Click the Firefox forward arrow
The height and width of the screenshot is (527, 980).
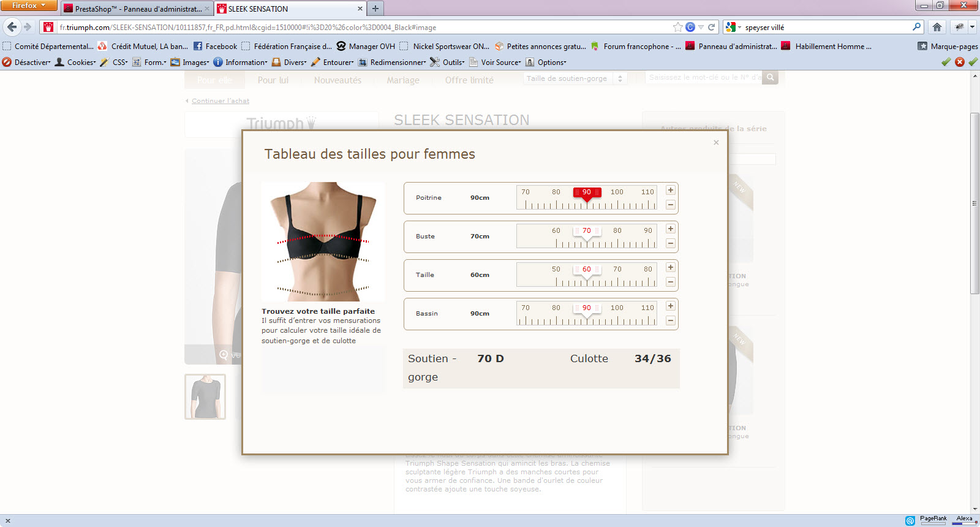click(x=27, y=27)
